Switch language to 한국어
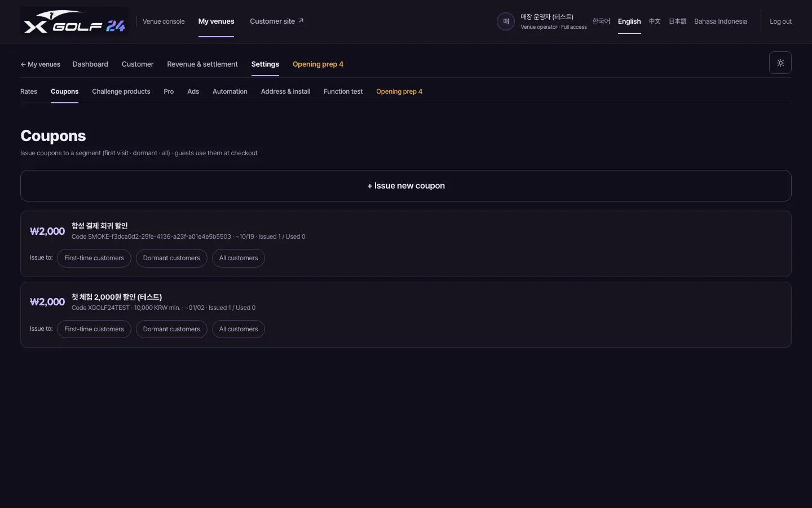 tap(601, 21)
